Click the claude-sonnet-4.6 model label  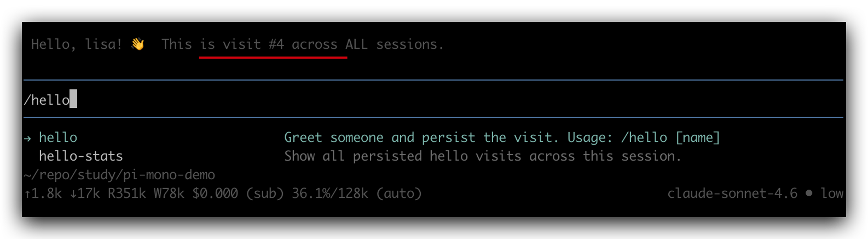click(732, 194)
